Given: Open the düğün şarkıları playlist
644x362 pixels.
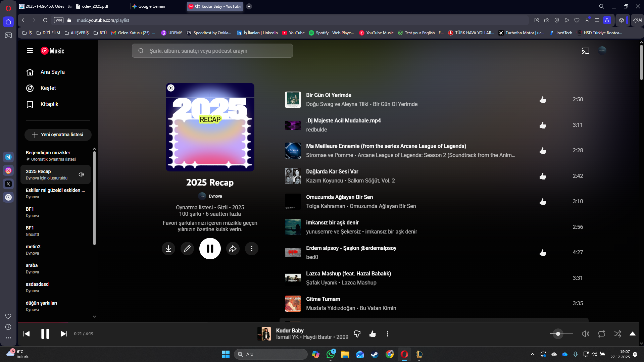Looking at the screenshot, I should (x=55, y=306).
